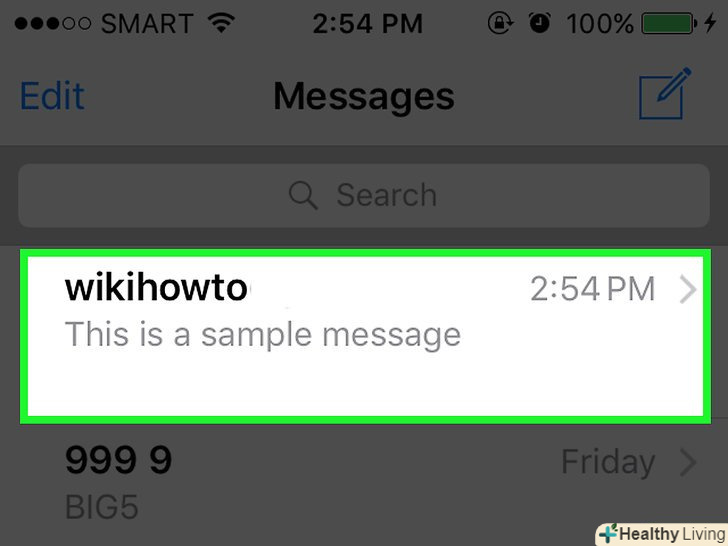728x546 pixels.
Task: Tap the battery indicator icon
Action: click(669, 23)
